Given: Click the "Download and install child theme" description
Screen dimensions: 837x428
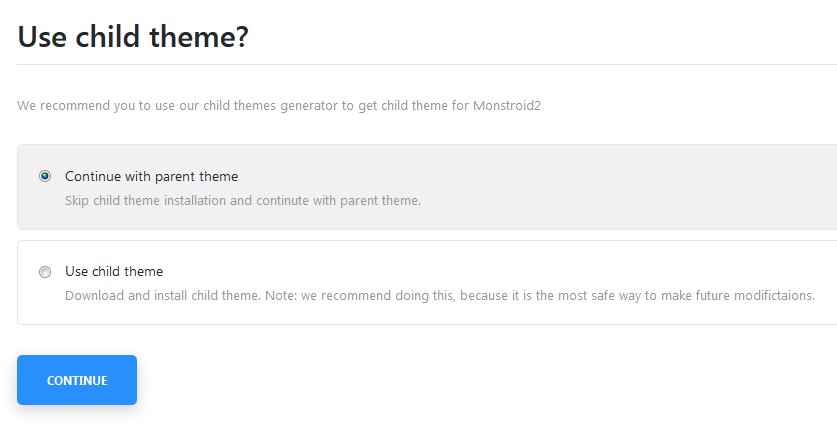Looking at the screenshot, I should (x=440, y=296).
